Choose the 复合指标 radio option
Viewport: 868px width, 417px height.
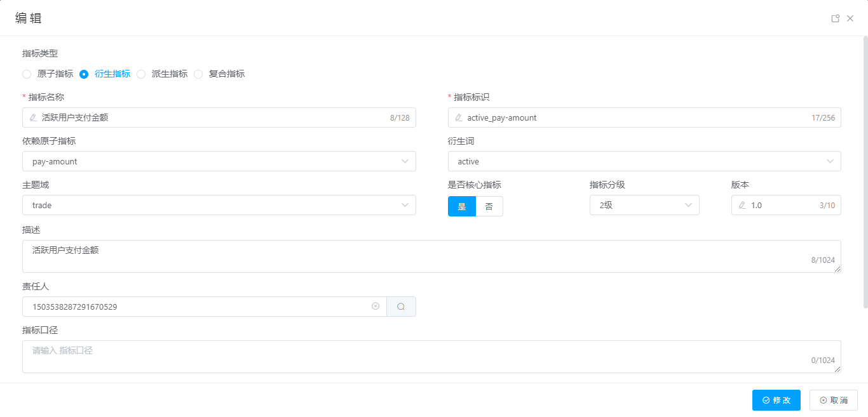click(198, 74)
